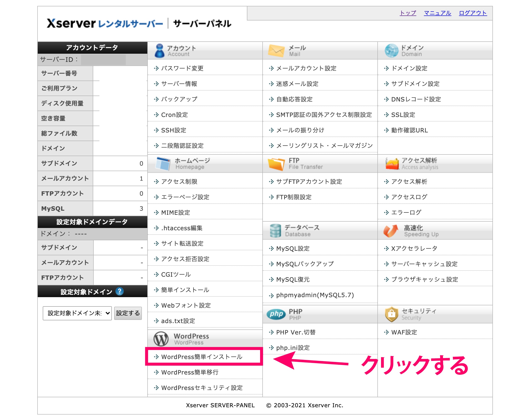Open PHP Ver.切替

296,332
